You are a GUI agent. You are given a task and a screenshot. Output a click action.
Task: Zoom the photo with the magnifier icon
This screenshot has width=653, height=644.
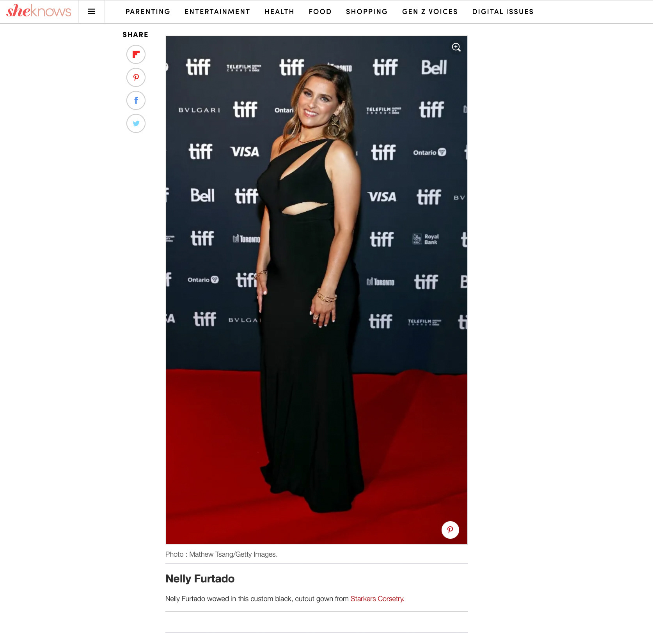(x=456, y=47)
